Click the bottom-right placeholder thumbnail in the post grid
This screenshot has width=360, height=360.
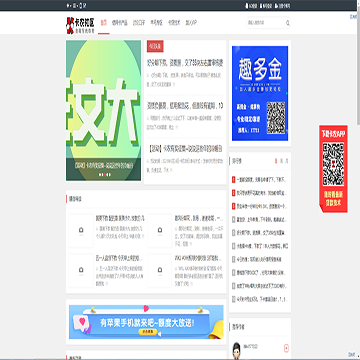pyautogui.click(x=160, y=270)
